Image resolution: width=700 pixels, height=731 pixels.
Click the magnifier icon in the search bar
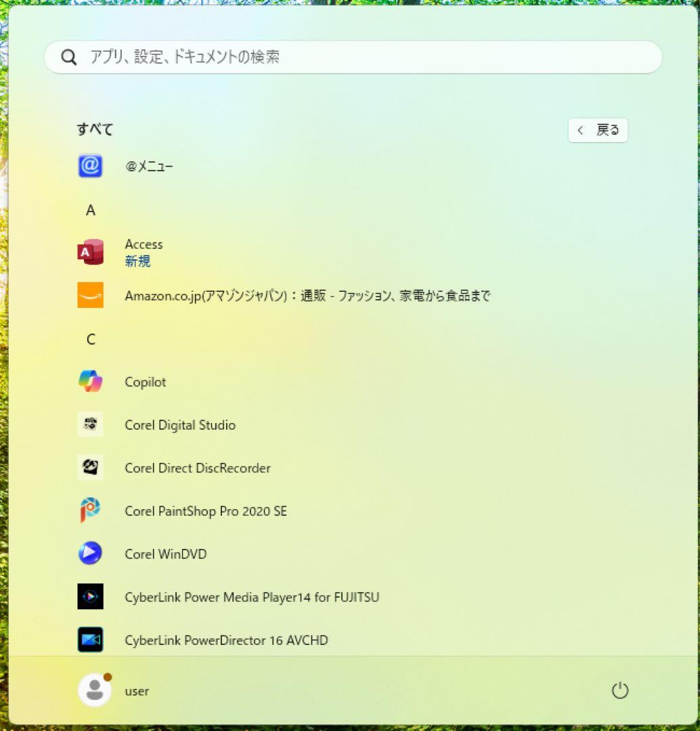point(69,57)
